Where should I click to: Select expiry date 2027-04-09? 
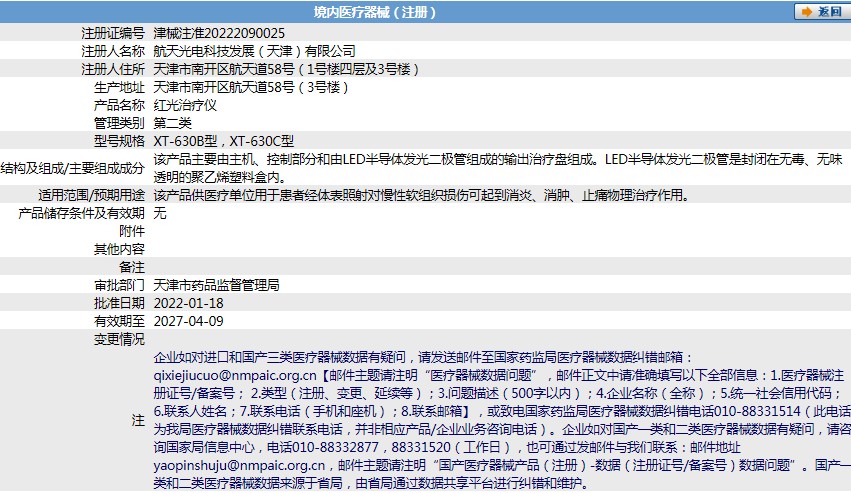click(188, 320)
